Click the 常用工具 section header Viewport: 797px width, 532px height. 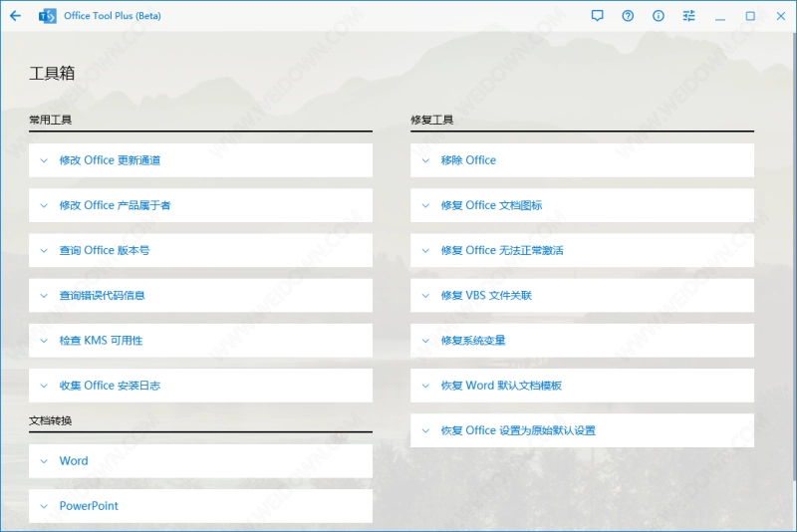pyautogui.click(x=51, y=120)
